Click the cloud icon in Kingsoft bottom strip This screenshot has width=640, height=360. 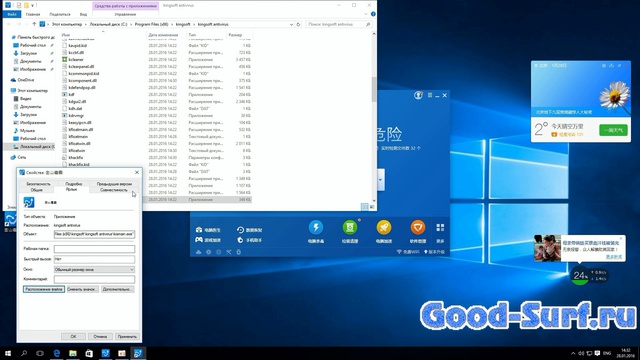point(199,252)
